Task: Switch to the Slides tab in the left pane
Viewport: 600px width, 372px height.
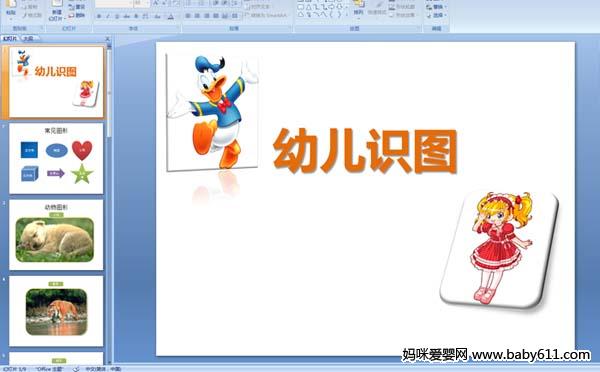Action: (x=10, y=38)
